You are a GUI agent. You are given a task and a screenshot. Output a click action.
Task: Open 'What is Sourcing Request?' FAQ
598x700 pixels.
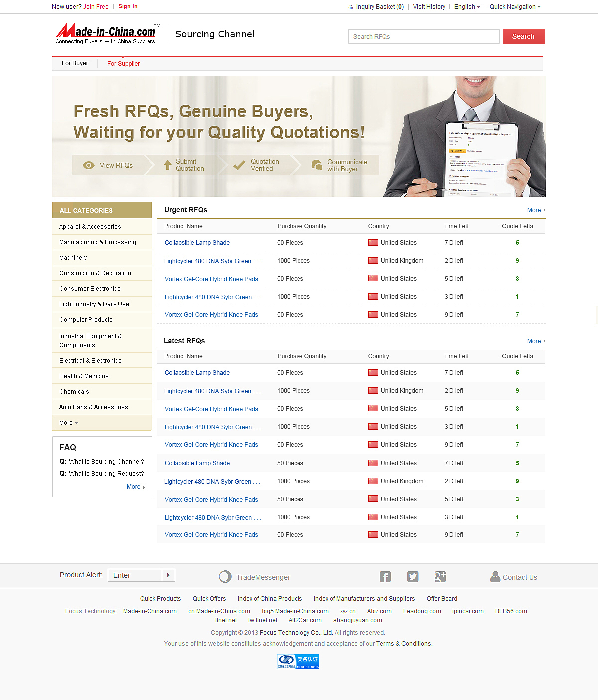tap(106, 474)
